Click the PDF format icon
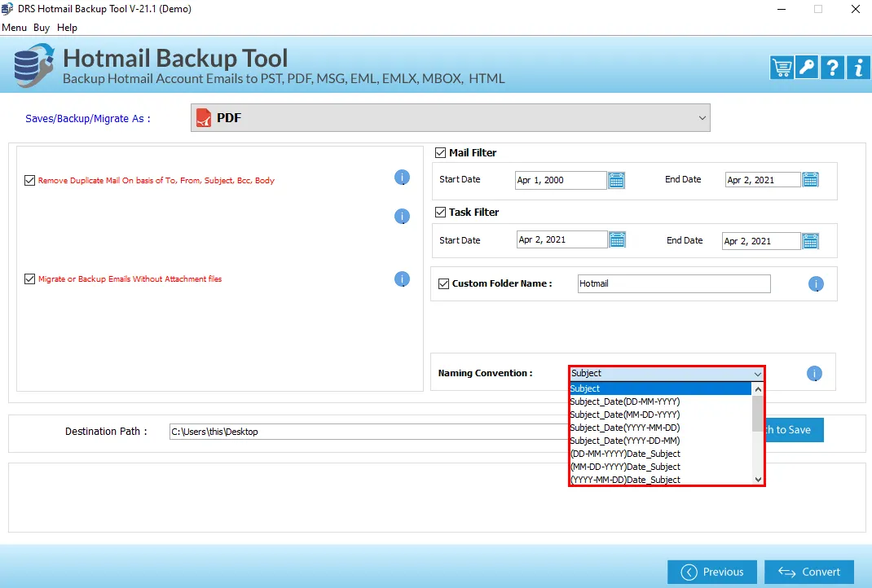The height and width of the screenshot is (588, 872). click(x=204, y=118)
